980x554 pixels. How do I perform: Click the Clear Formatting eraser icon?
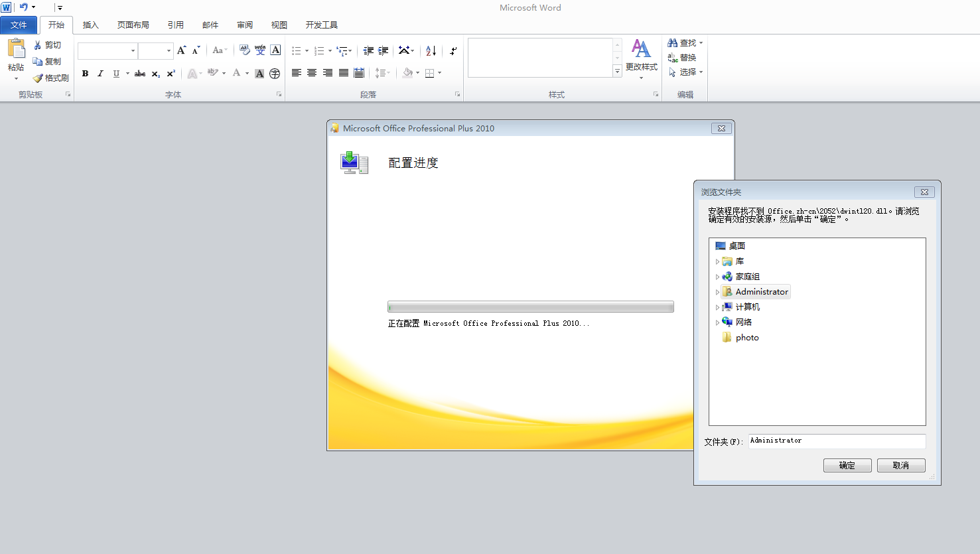(244, 50)
